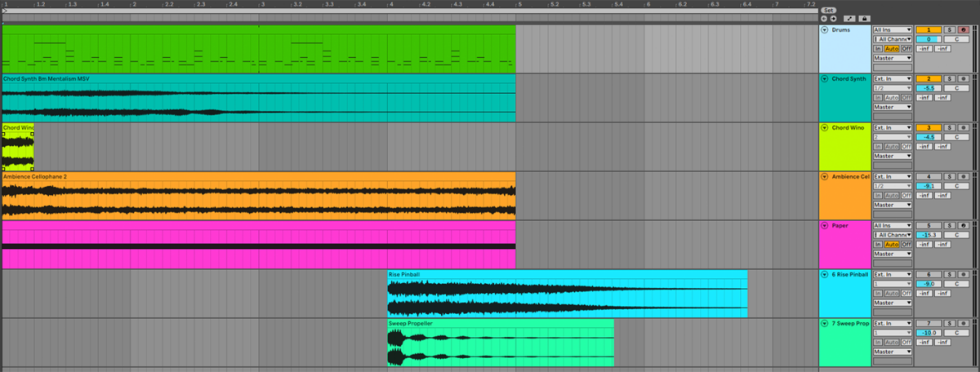Arm the Paper track for recording

pos(964,225)
